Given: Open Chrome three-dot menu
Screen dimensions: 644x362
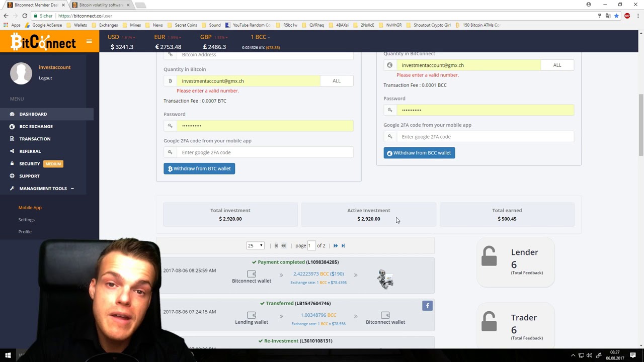Looking at the screenshot, I should click(638, 16).
